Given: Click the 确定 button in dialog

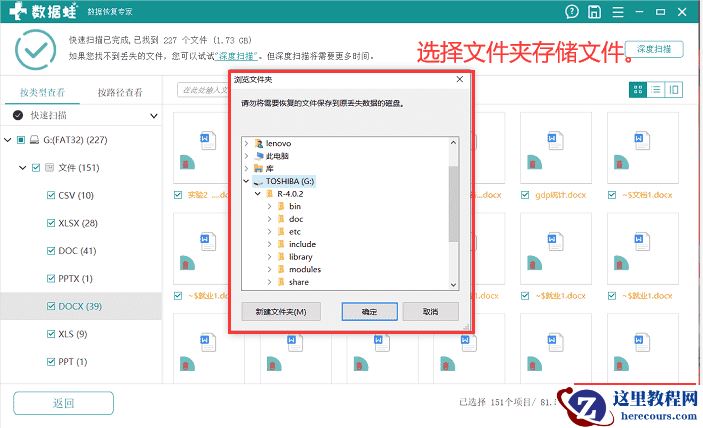Looking at the screenshot, I should [369, 311].
